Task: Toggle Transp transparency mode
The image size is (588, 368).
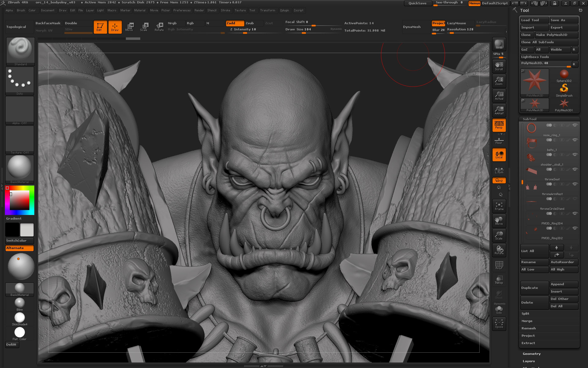Action: pyautogui.click(x=499, y=280)
